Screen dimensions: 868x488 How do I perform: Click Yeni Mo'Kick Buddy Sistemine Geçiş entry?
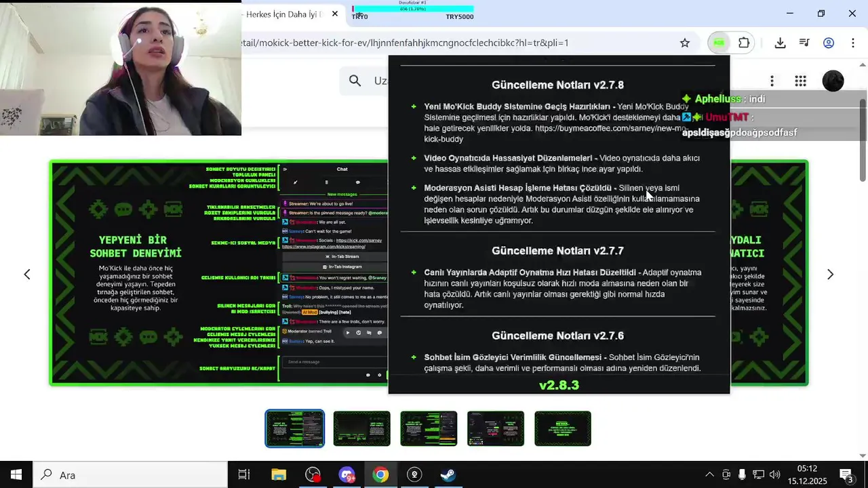tap(556, 123)
